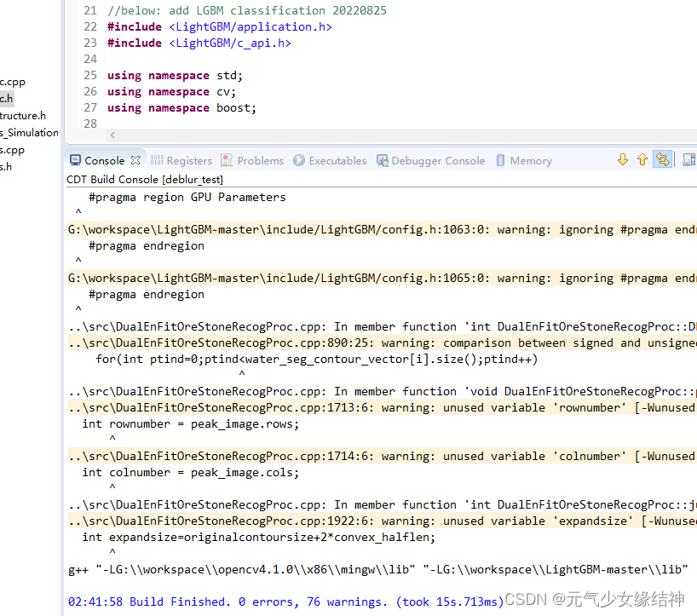This screenshot has height=616, width=697.
Task: Click the Problems tab icon
Action: click(x=227, y=160)
